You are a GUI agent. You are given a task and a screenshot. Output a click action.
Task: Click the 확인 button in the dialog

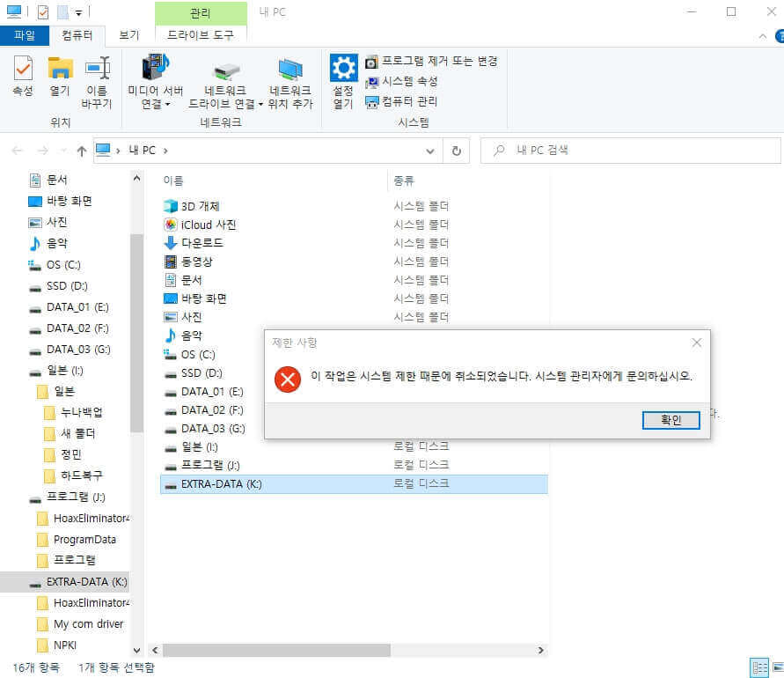pos(670,420)
